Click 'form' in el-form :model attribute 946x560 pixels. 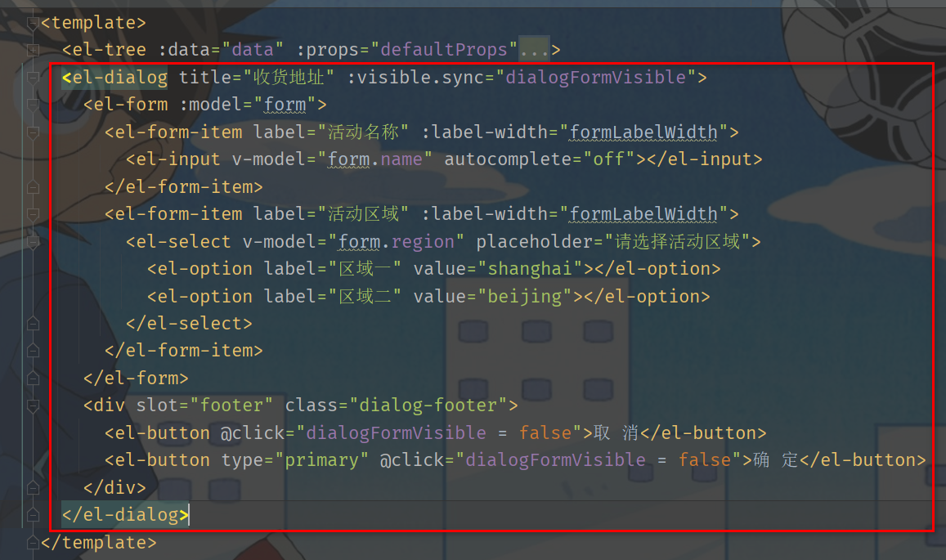tap(285, 105)
